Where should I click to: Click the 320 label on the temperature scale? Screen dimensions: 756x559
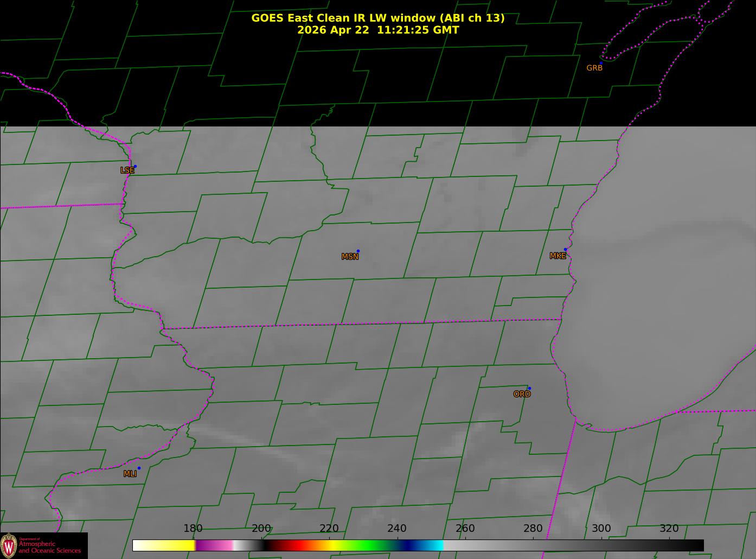pyautogui.click(x=669, y=529)
